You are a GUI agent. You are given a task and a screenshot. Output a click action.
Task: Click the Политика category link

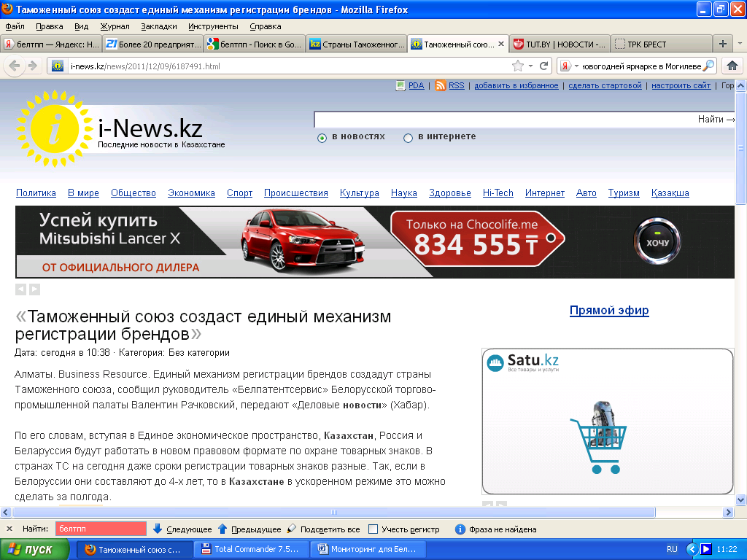click(x=36, y=192)
